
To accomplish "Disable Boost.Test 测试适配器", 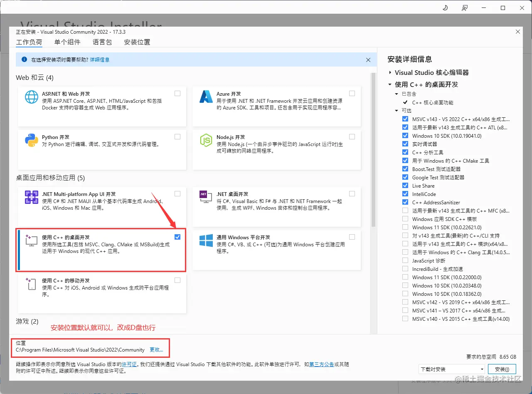I will pyautogui.click(x=405, y=169).
